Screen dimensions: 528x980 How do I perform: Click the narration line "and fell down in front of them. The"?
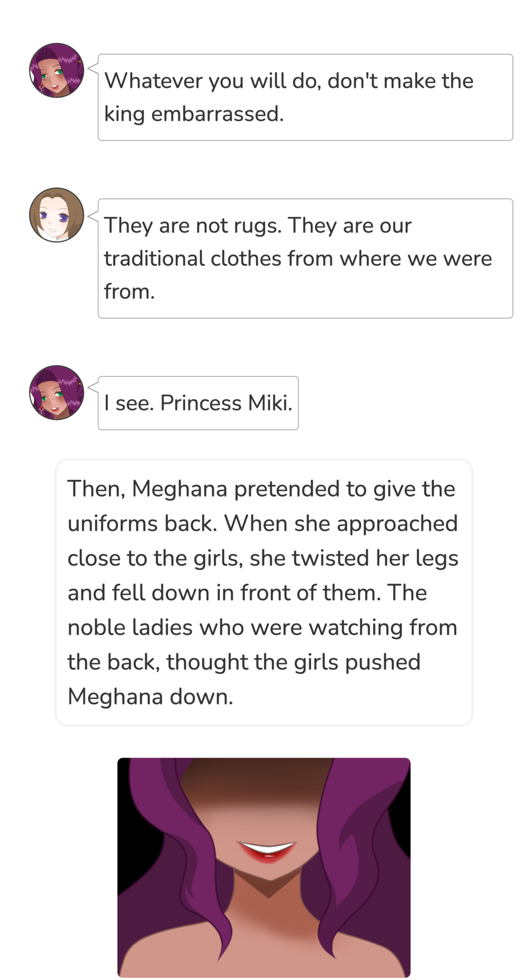[247, 593]
